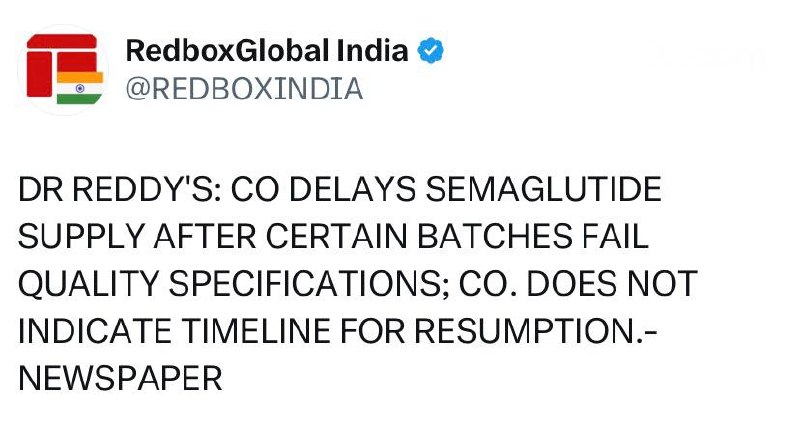Open the RedboxGlobal India display name
The height and width of the screenshot is (424, 800).
[267, 51]
